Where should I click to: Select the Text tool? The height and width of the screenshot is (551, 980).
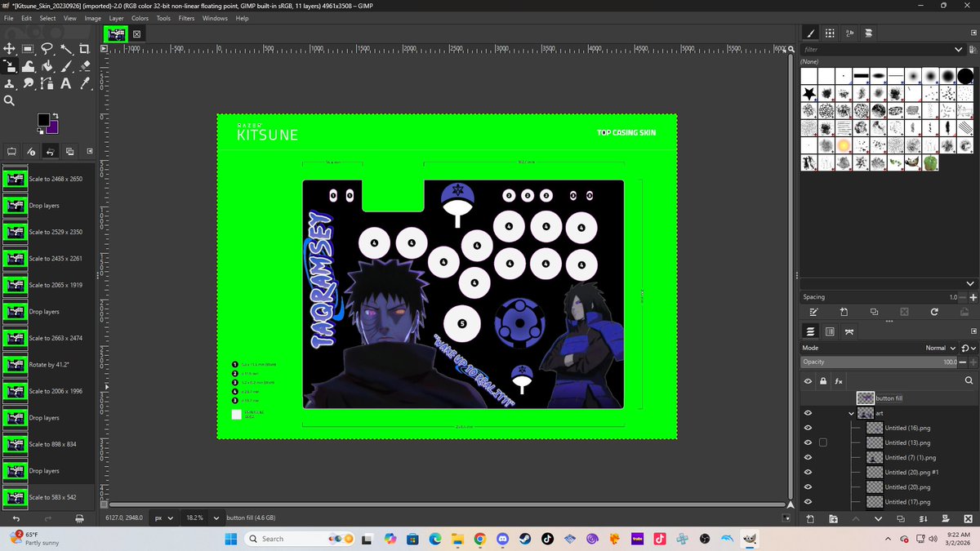coord(65,83)
